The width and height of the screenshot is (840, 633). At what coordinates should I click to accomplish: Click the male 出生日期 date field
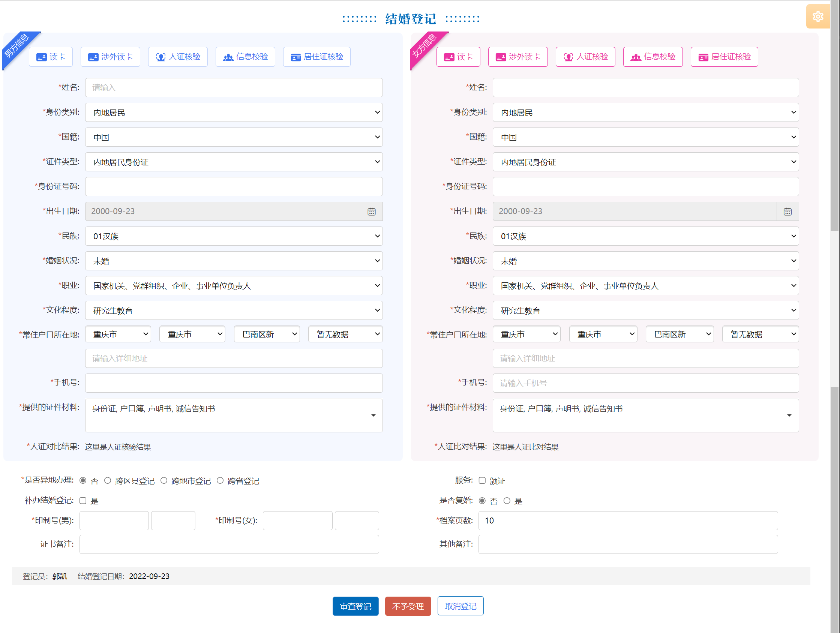point(223,211)
